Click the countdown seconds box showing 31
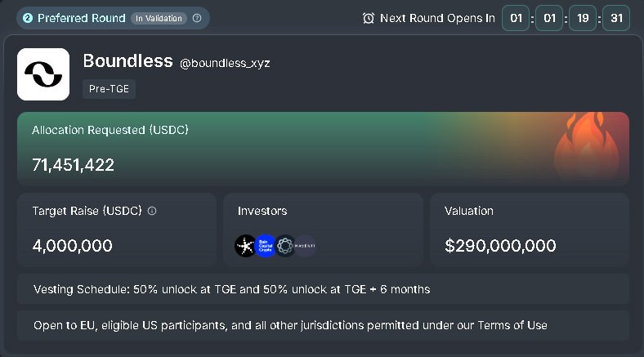 [x=616, y=18]
